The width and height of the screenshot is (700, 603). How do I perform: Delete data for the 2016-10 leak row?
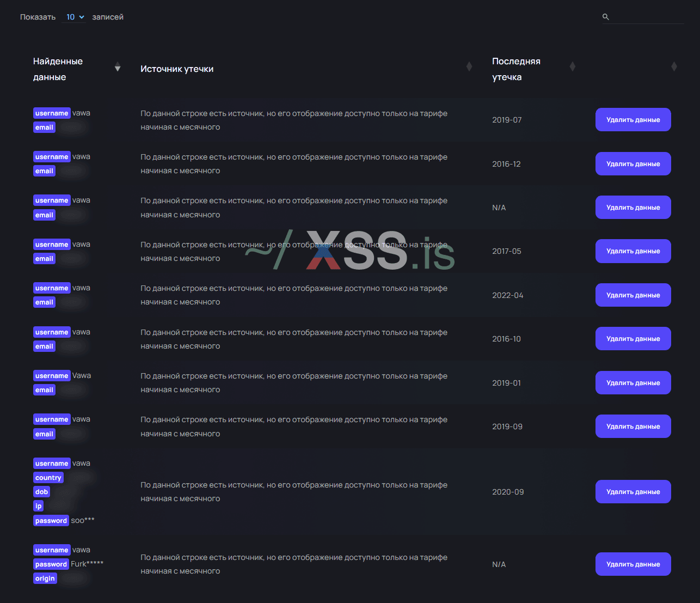pyautogui.click(x=633, y=339)
